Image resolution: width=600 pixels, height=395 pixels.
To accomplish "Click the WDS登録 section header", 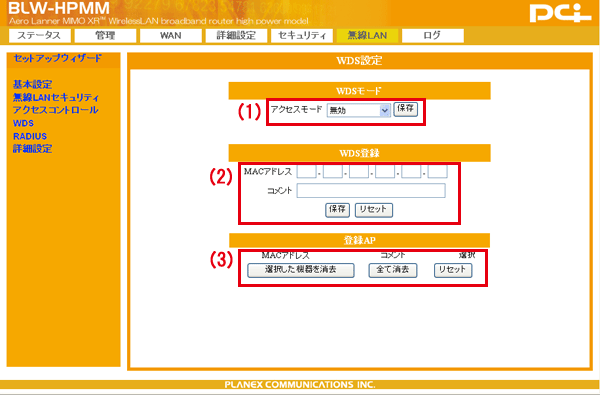I will click(x=359, y=153).
